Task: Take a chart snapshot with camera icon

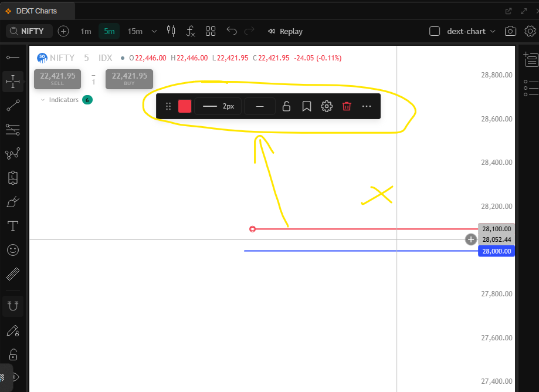Action: click(x=510, y=31)
